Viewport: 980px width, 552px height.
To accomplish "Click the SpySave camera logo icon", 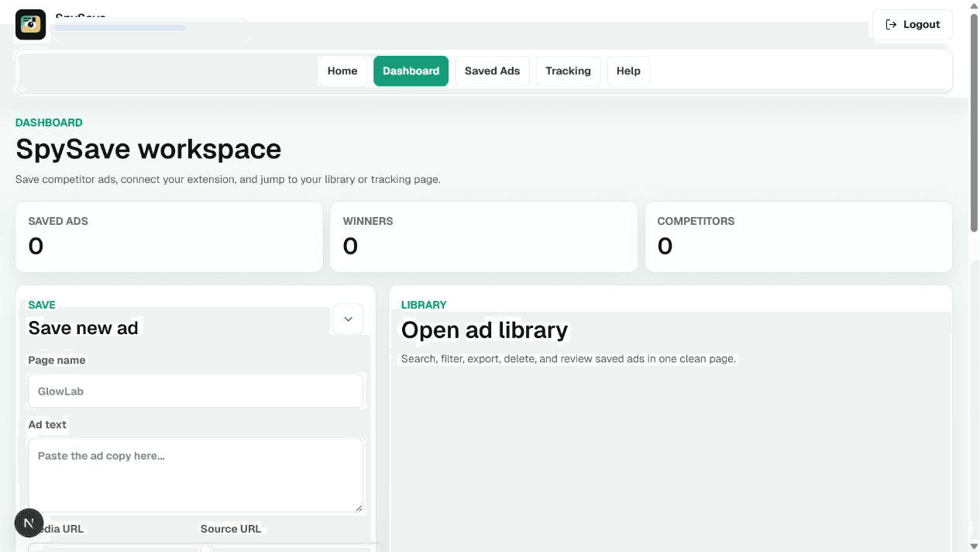I will click(30, 25).
